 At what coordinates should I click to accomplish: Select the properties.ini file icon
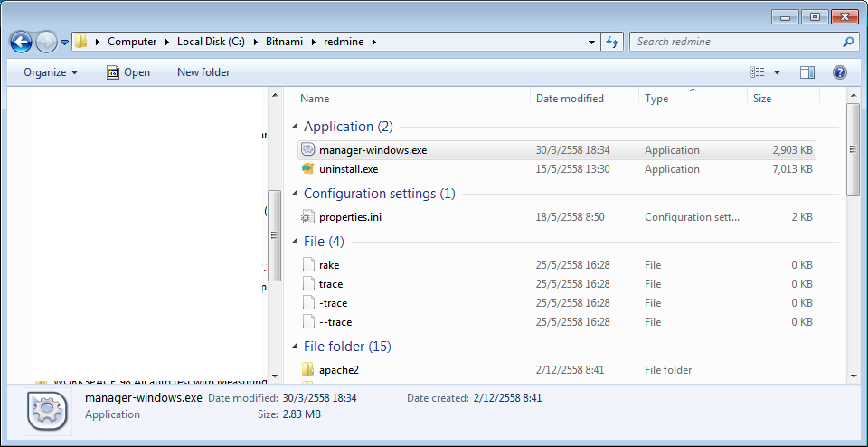(307, 217)
